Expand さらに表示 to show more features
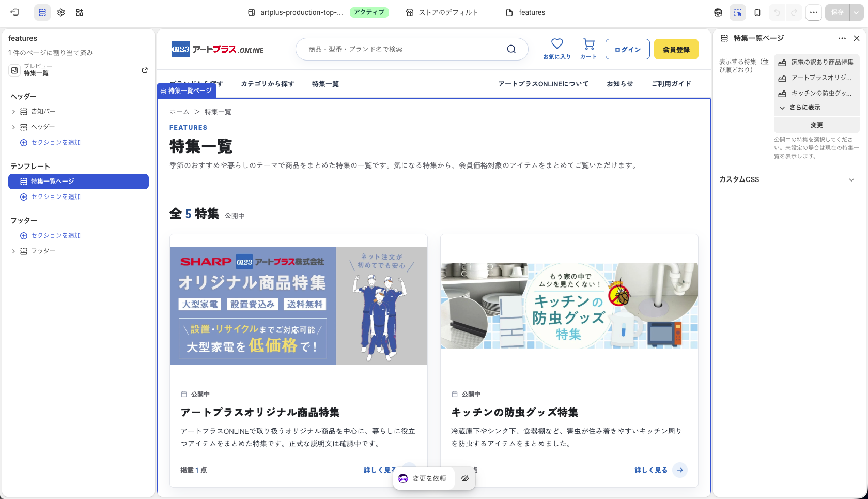The image size is (868, 499). [x=800, y=107]
